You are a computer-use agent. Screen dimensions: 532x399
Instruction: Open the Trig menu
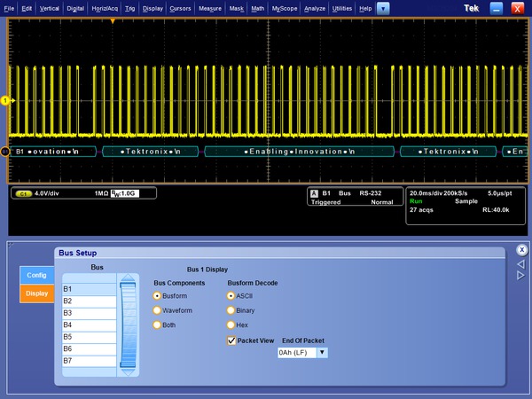point(130,7)
